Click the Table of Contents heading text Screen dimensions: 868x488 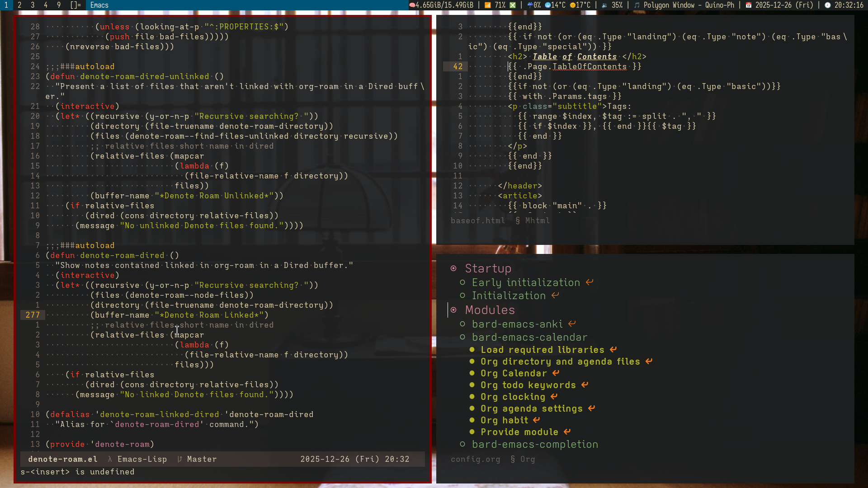(574, 56)
